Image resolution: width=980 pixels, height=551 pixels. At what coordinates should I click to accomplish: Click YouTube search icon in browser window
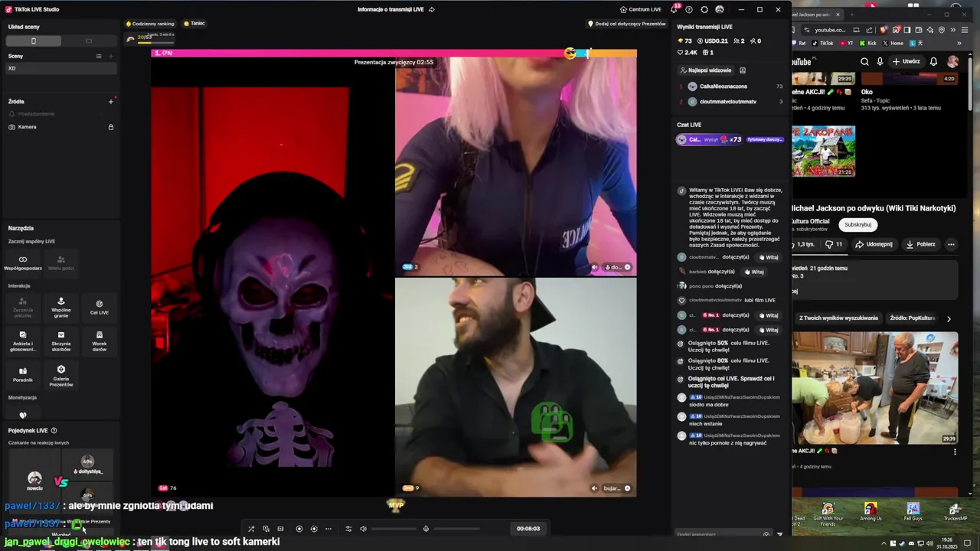point(864,62)
